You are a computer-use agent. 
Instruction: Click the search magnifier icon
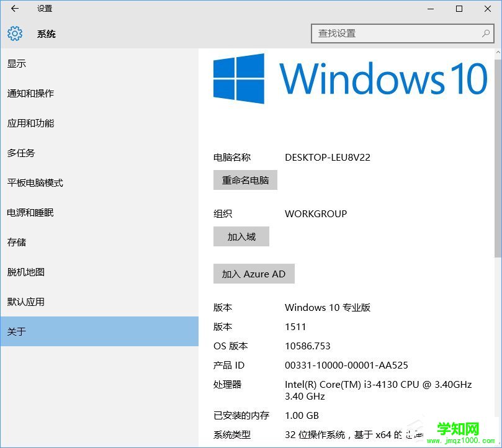(x=486, y=34)
